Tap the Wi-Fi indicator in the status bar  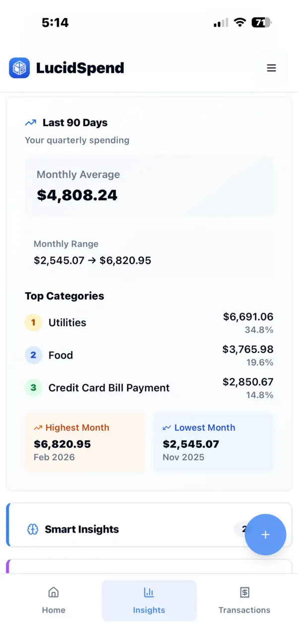click(239, 22)
